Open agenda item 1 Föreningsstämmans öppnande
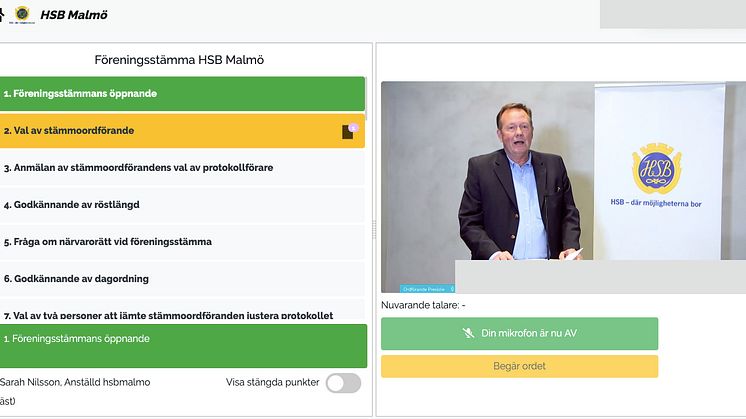The image size is (746, 419). 182,94
